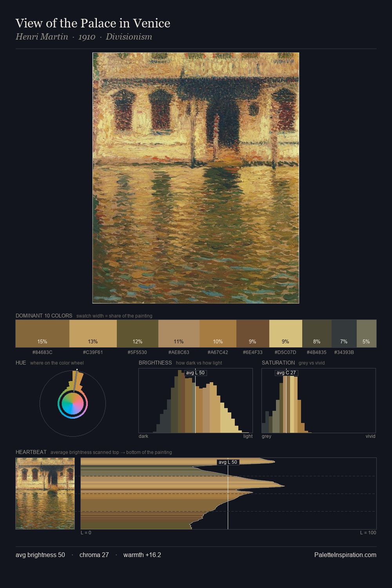Select the #84683C 15% color swatch
The width and height of the screenshot is (392, 588).
click(42, 334)
